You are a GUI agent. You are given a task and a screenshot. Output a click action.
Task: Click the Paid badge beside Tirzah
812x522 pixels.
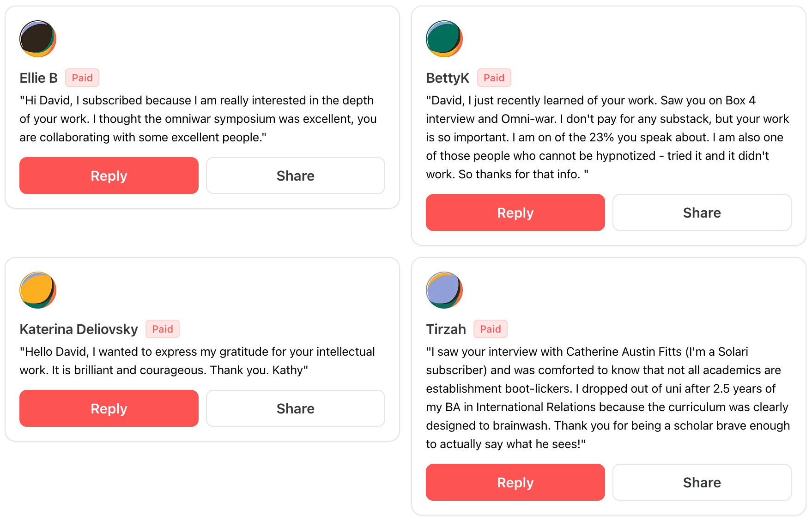tap(490, 329)
